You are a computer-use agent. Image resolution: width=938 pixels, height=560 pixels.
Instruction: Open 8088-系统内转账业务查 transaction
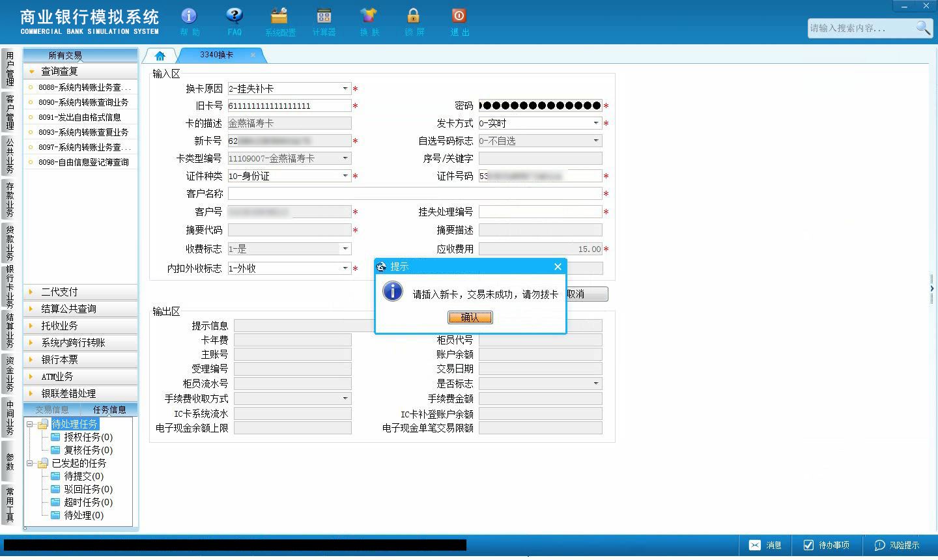[x=81, y=87]
